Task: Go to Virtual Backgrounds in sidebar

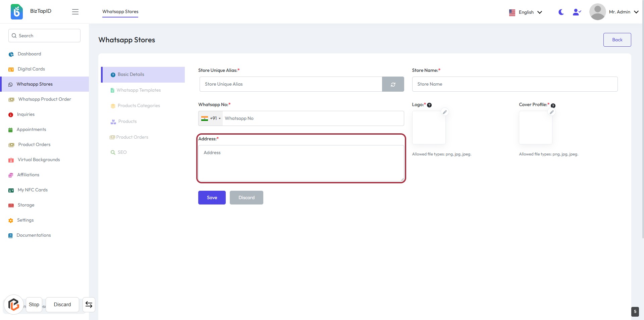Action: click(x=39, y=160)
